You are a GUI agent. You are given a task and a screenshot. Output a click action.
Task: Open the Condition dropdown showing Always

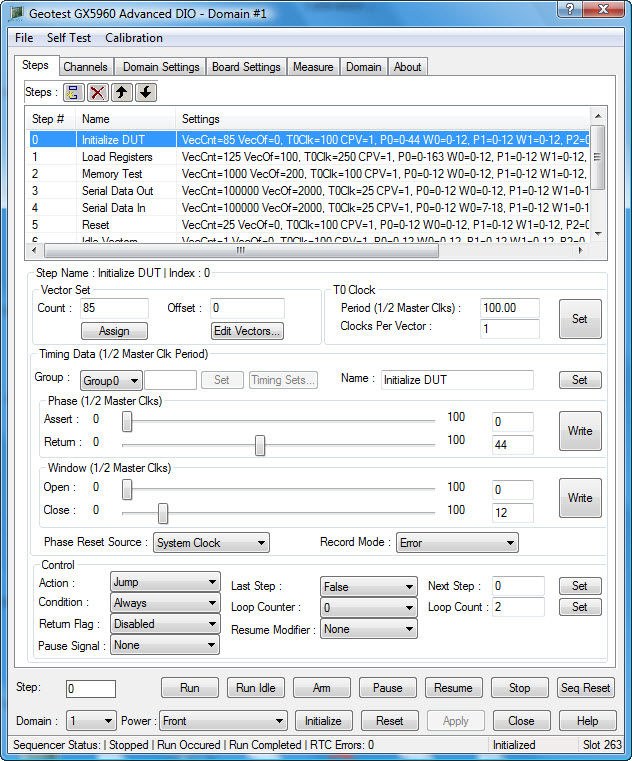click(165, 603)
